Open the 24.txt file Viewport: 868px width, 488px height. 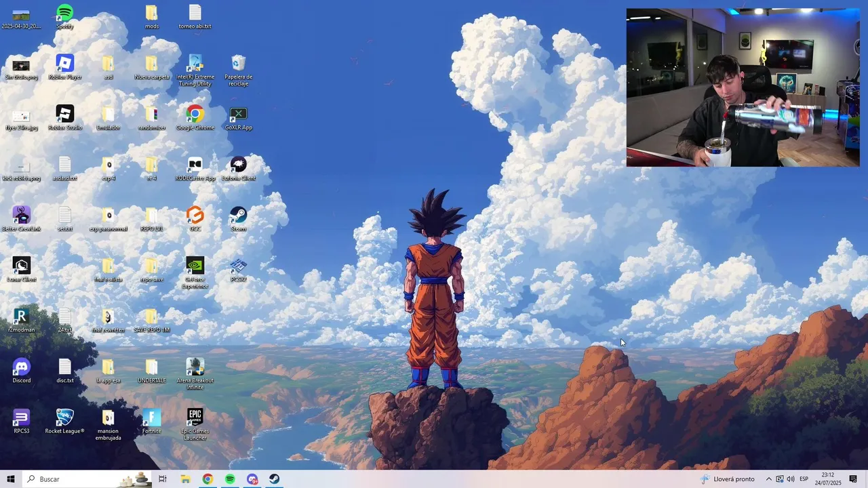[x=65, y=321]
